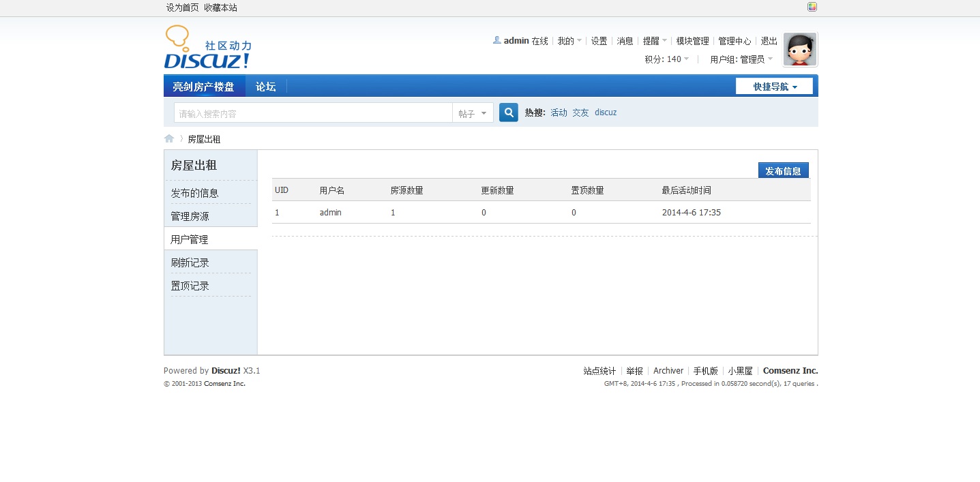Screen dimensions: 980x482
Task: Select the 亮剑房产楼盘 navigation tab
Action: (x=203, y=87)
